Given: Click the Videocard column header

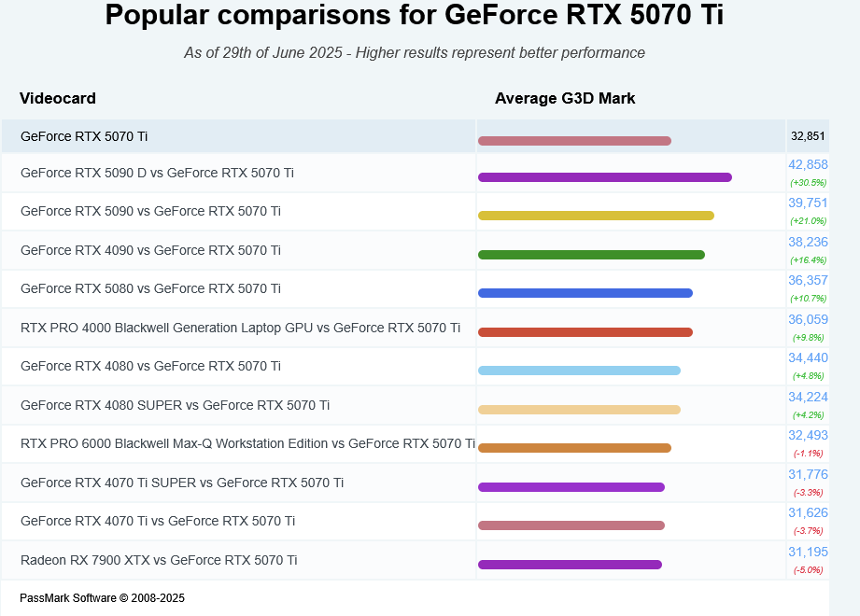Looking at the screenshot, I should (58, 99).
